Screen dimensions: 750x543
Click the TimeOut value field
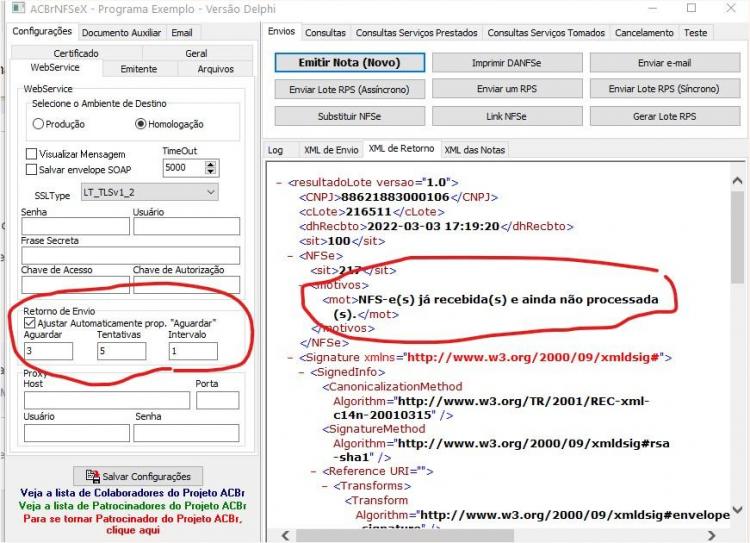184,168
